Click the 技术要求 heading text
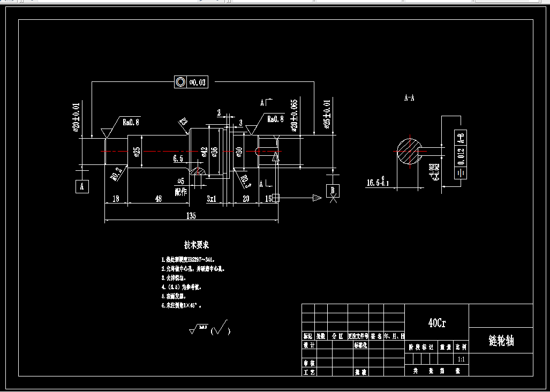Image resolution: width=550 pixels, height=392 pixels. pyautogui.click(x=198, y=244)
